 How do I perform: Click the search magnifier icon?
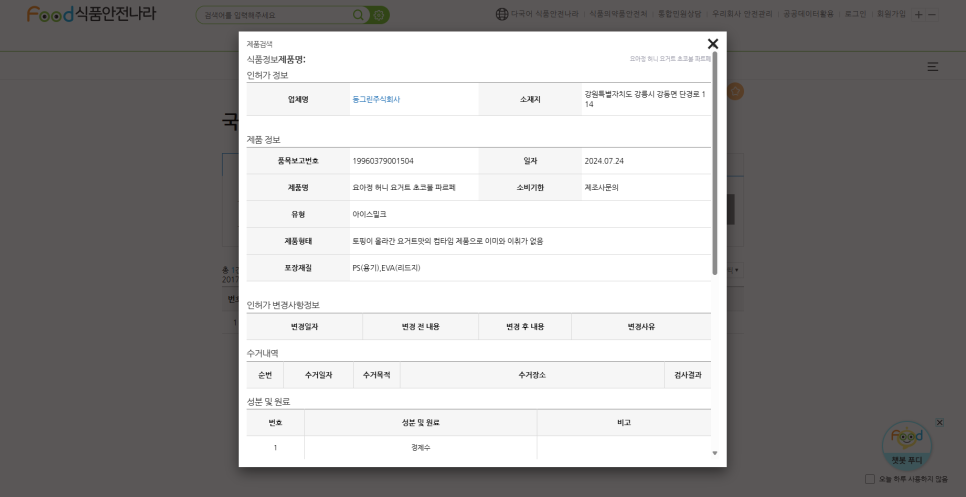tap(358, 15)
